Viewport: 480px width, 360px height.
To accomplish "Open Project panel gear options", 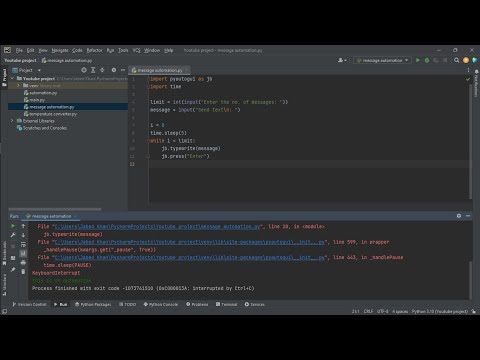I will click(114, 70).
